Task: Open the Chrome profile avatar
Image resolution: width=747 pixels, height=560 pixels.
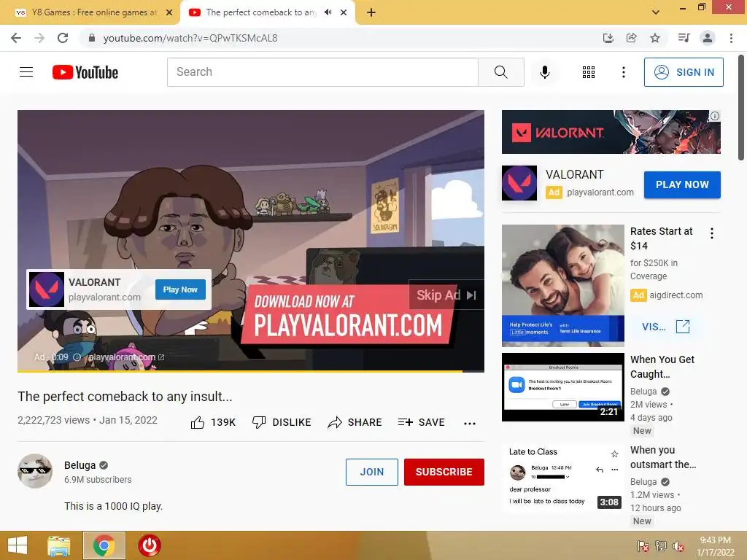Action: point(708,38)
